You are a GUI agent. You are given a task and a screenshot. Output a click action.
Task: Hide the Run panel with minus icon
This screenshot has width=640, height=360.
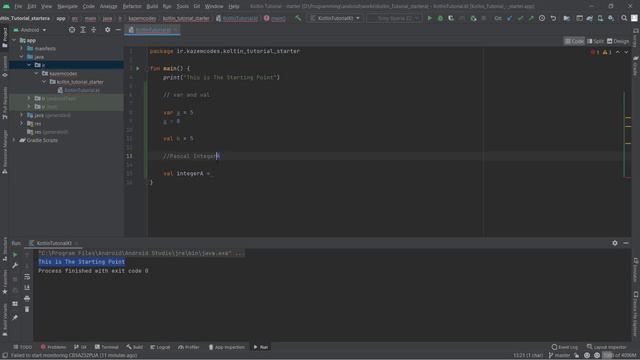(x=626, y=243)
